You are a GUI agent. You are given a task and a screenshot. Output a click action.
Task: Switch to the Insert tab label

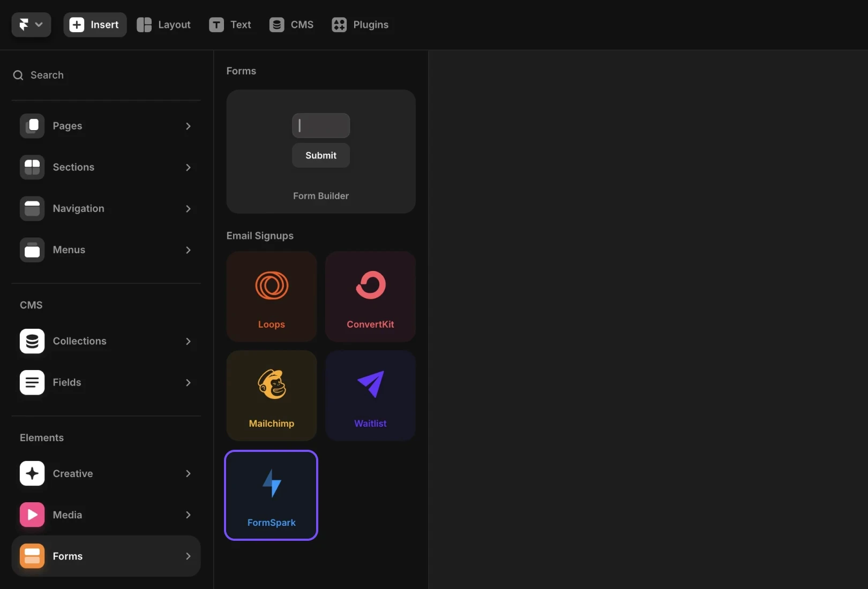coord(104,25)
